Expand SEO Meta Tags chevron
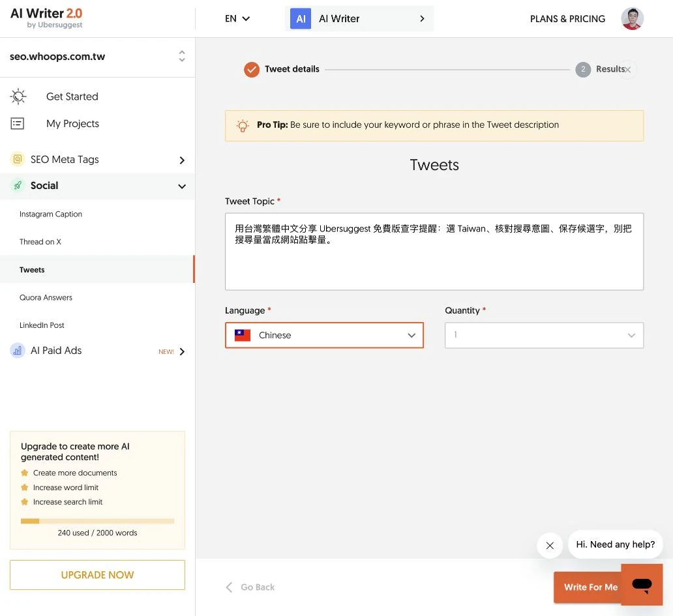673x616 pixels. pos(182,160)
